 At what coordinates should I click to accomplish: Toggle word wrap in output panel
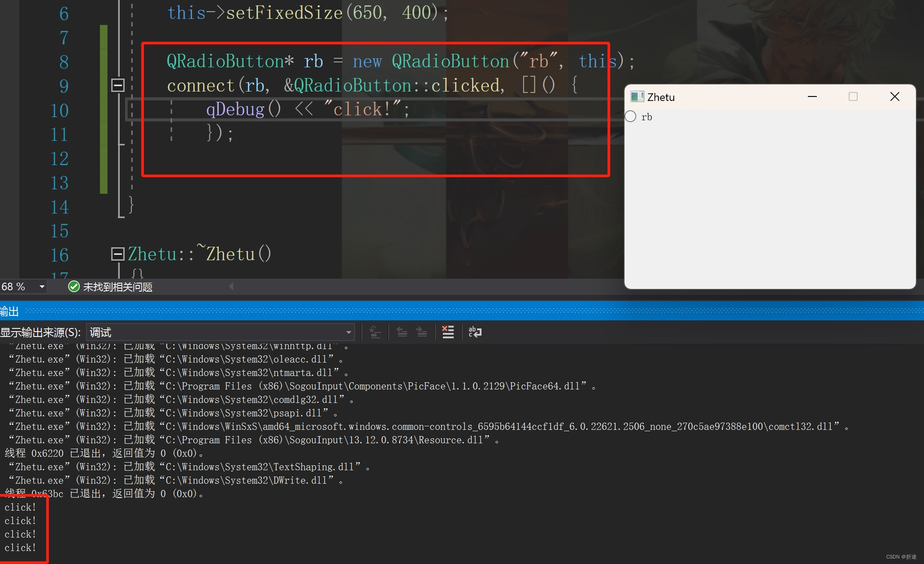(475, 332)
